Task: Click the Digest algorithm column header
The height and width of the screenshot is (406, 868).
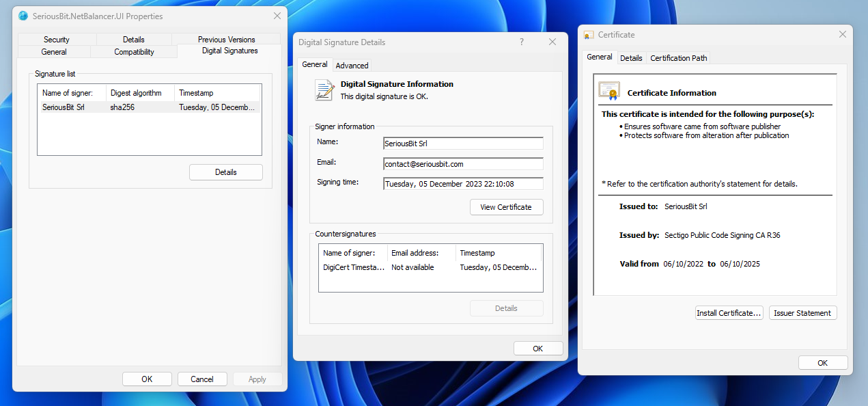Action: (140, 93)
